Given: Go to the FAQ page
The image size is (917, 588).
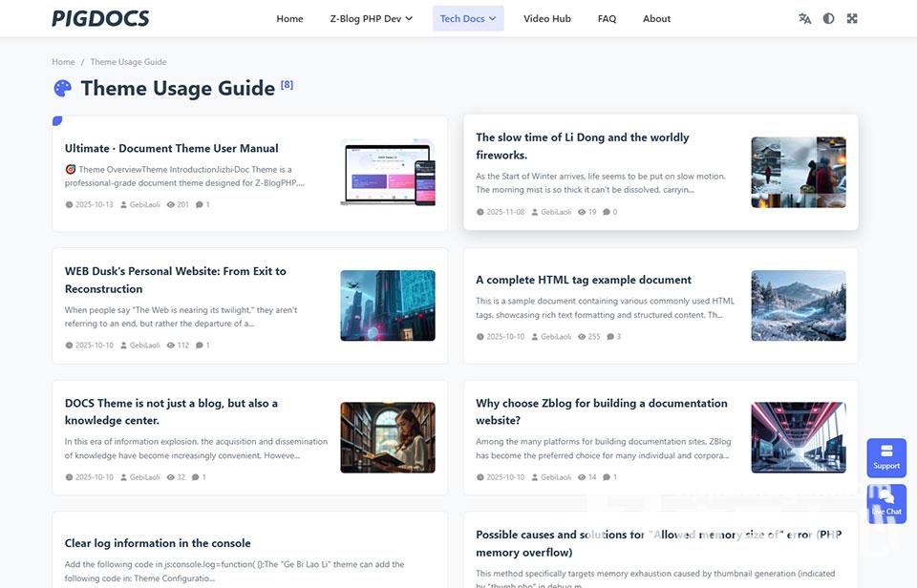Looking at the screenshot, I should 607,18.
